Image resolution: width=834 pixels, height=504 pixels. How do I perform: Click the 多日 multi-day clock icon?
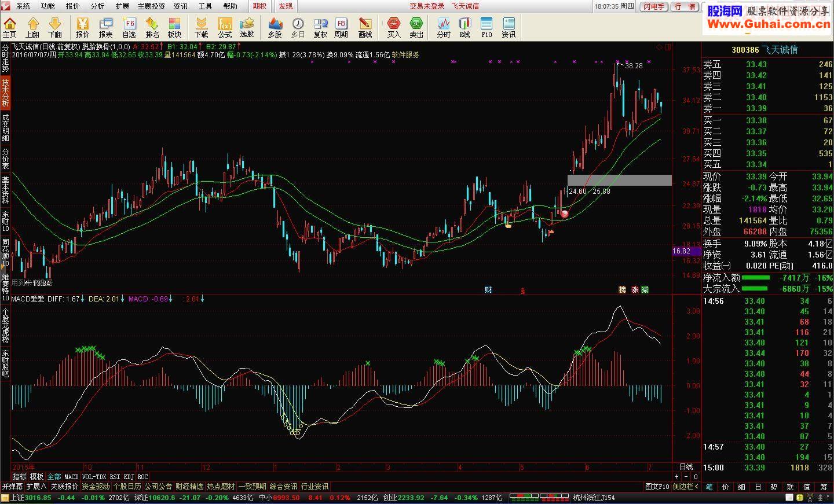coord(298,27)
